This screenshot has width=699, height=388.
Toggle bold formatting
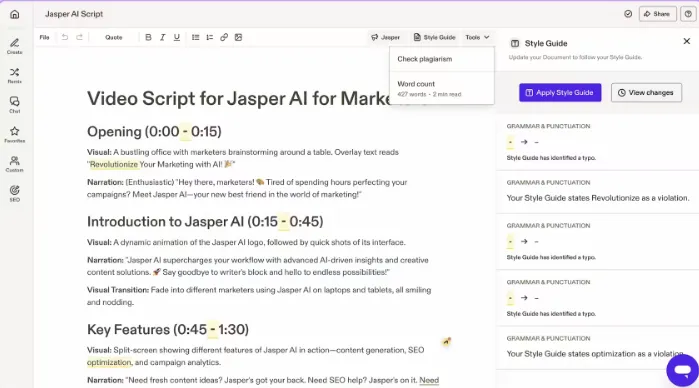click(x=148, y=37)
